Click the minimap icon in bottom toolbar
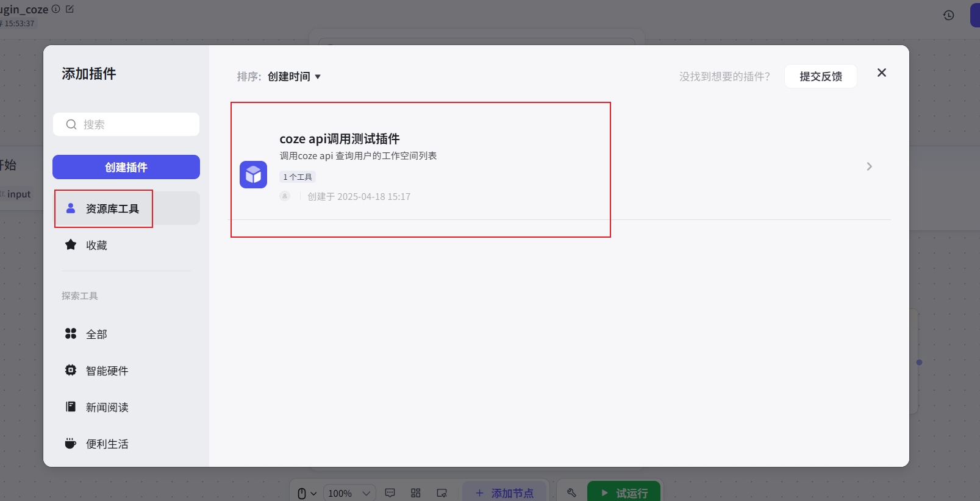The image size is (980, 501). pos(442,492)
